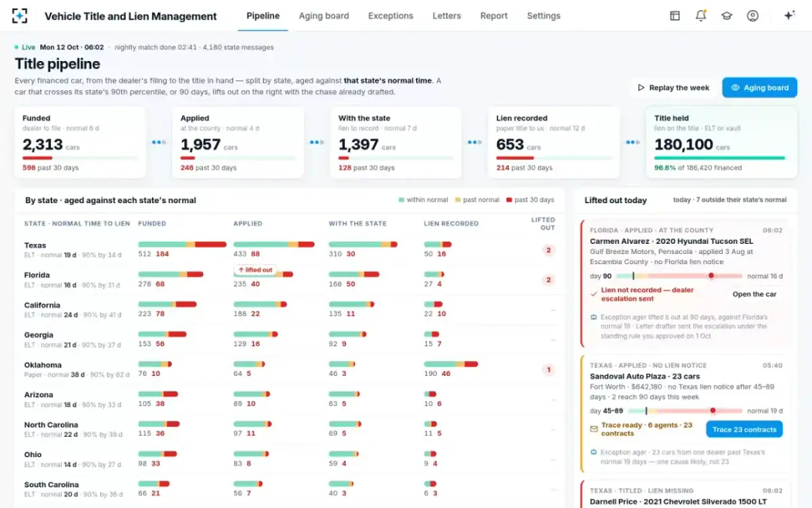Open the Letters tab

click(447, 16)
